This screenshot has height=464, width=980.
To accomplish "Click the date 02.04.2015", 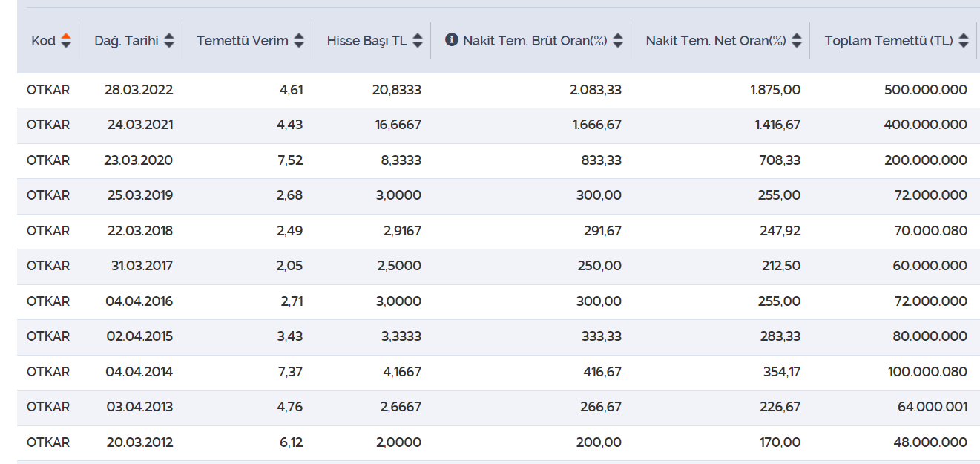I will coord(139,336).
